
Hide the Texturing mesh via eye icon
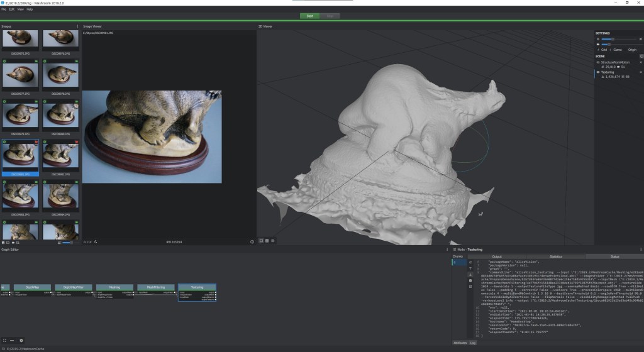pos(598,72)
